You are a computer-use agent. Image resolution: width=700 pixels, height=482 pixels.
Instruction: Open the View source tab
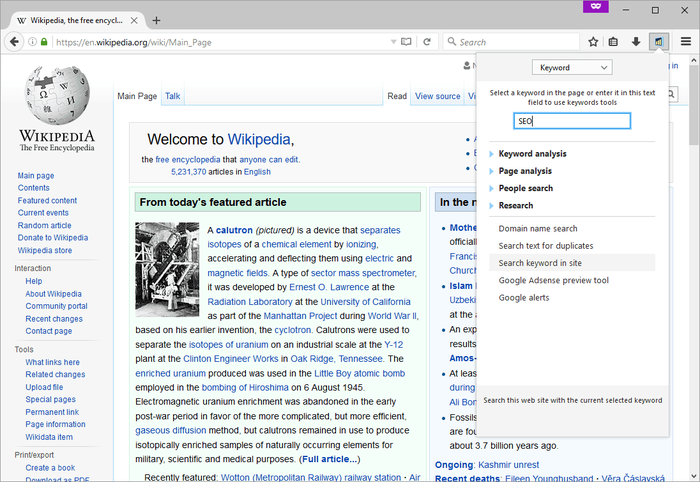pos(438,96)
